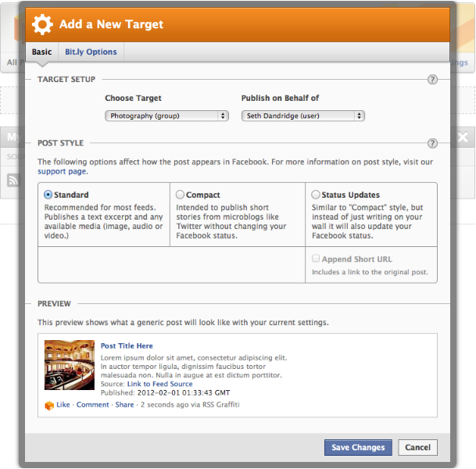This screenshot has height=469, width=476.
Task: Open the Choose Target dropdown
Action: click(166, 116)
